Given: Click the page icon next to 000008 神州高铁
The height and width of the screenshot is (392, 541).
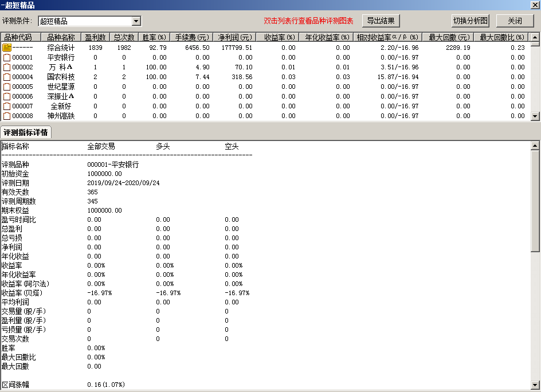Looking at the screenshot, I should [x=8, y=116].
